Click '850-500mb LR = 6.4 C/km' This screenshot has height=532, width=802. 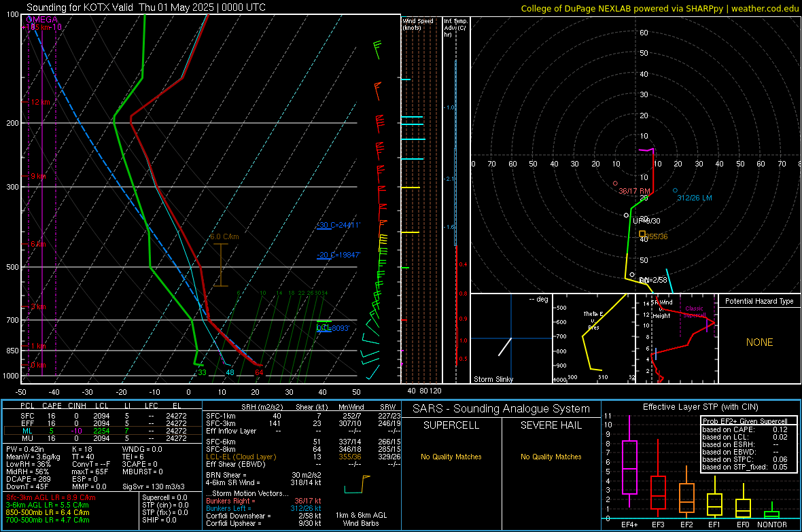[48, 512]
